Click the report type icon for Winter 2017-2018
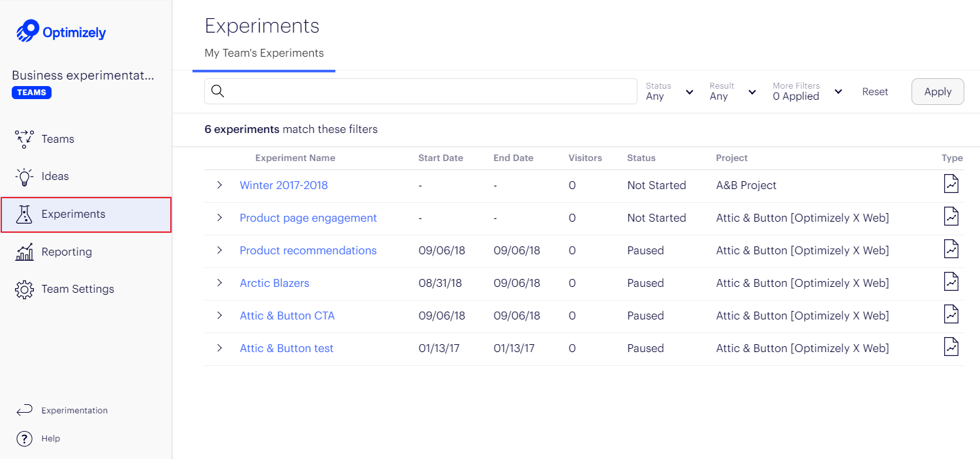 (x=951, y=185)
